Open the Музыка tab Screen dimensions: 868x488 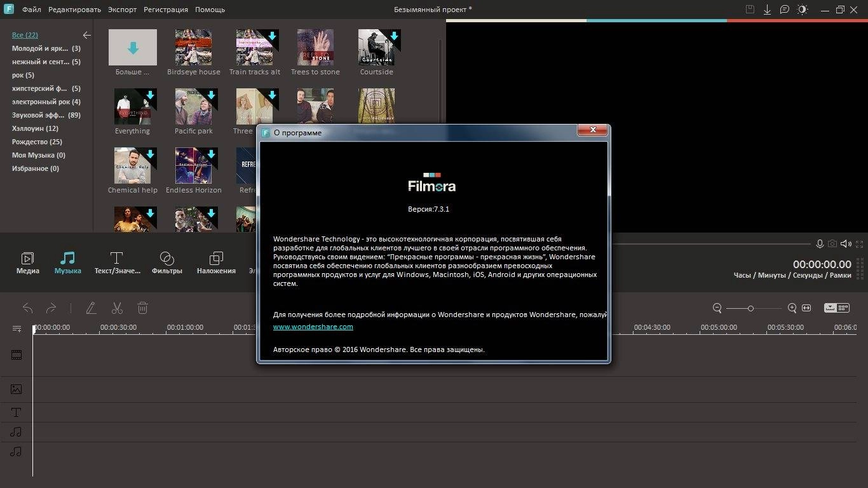click(68, 263)
